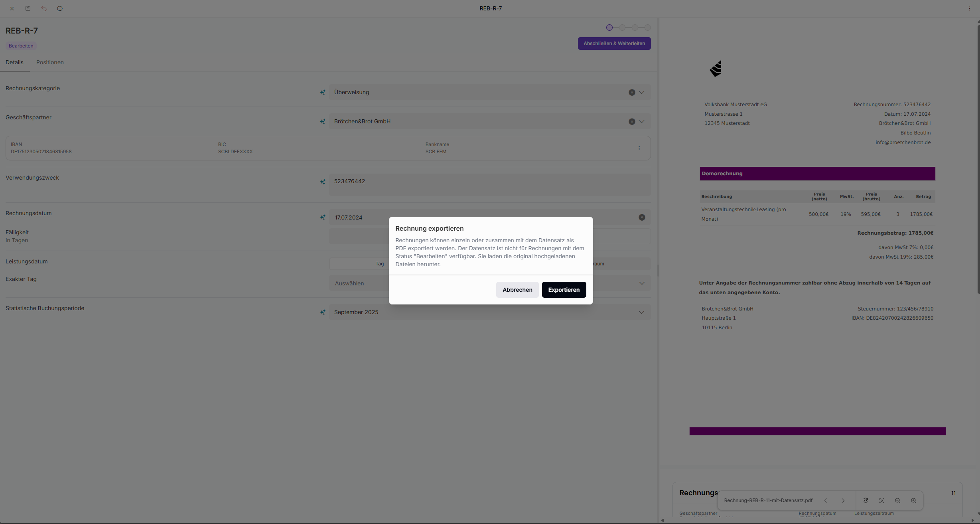This screenshot has height=524, width=980.
Task: Expand the Rechnungskategorie dropdown
Action: tap(641, 93)
